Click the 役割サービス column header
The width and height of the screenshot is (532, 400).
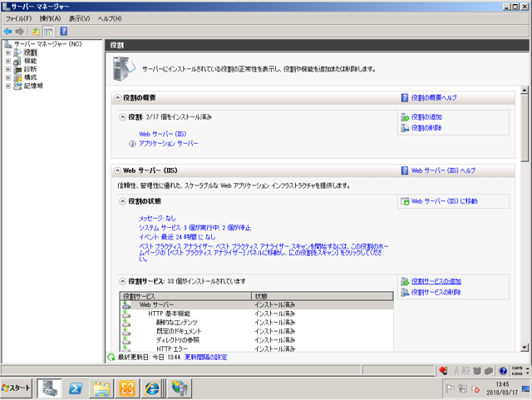pyautogui.click(x=185, y=296)
